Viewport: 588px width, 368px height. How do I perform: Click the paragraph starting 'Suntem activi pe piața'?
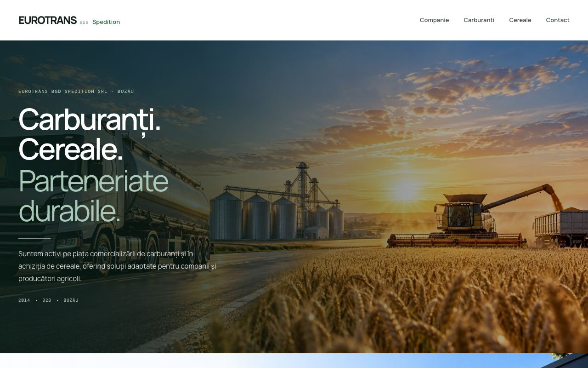point(117,266)
